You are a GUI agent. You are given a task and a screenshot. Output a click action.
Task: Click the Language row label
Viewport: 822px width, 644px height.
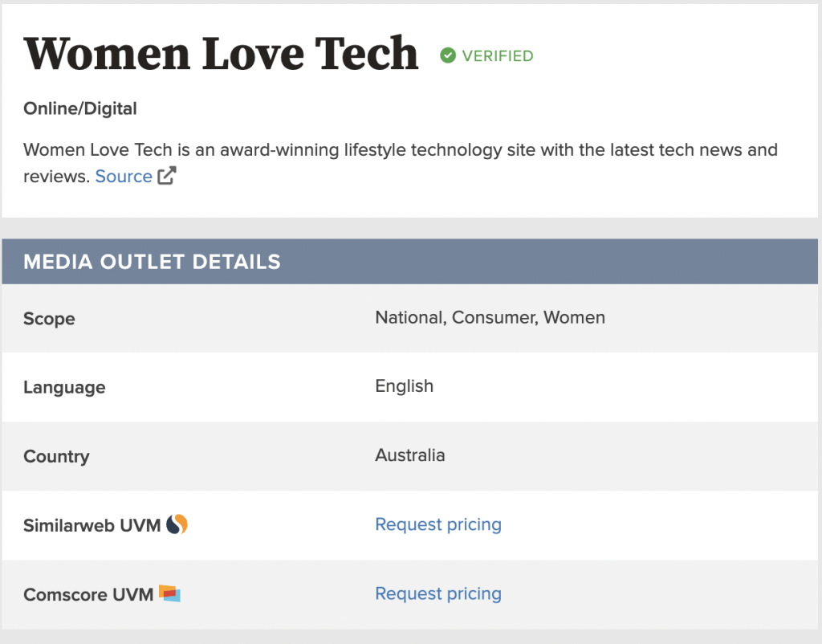[x=64, y=387]
